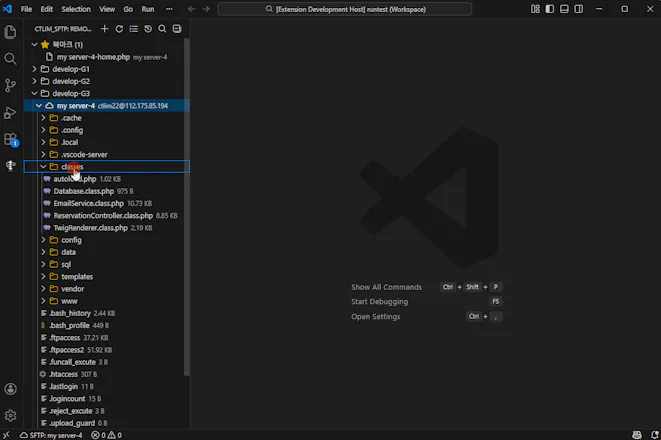This screenshot has width=661, height=440.
Task: Collapse the bookmarks group chevron
Action: [x=35, y=44]
